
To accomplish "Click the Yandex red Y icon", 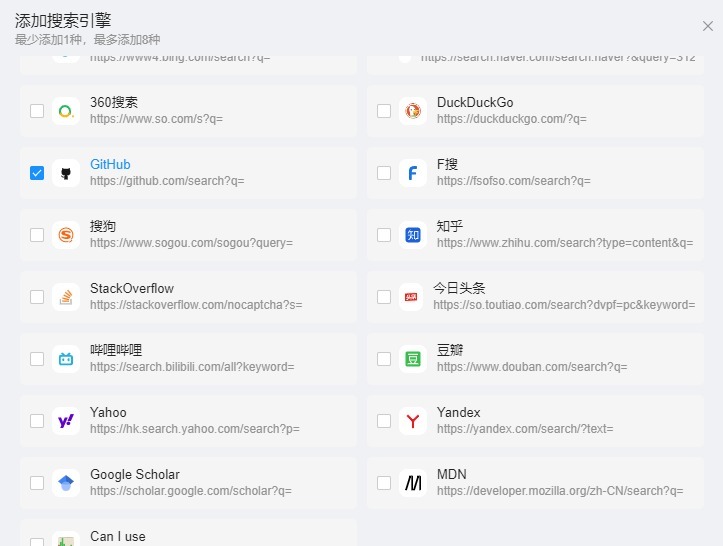I will click(x=413, y=421).
